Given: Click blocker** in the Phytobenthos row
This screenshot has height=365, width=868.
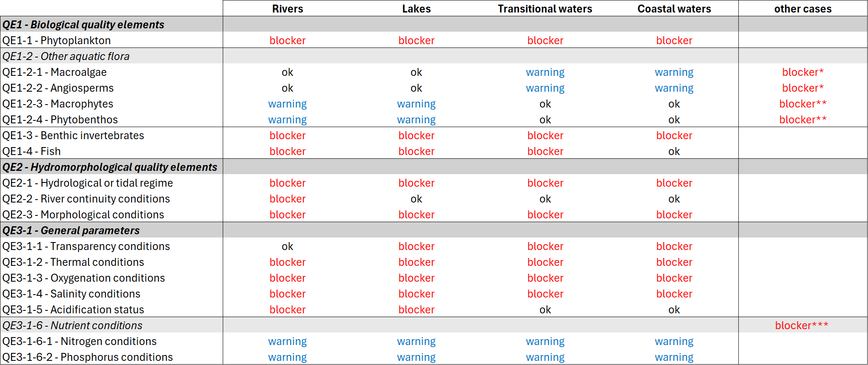Looking at the screenshot, I should pos(803,120).
